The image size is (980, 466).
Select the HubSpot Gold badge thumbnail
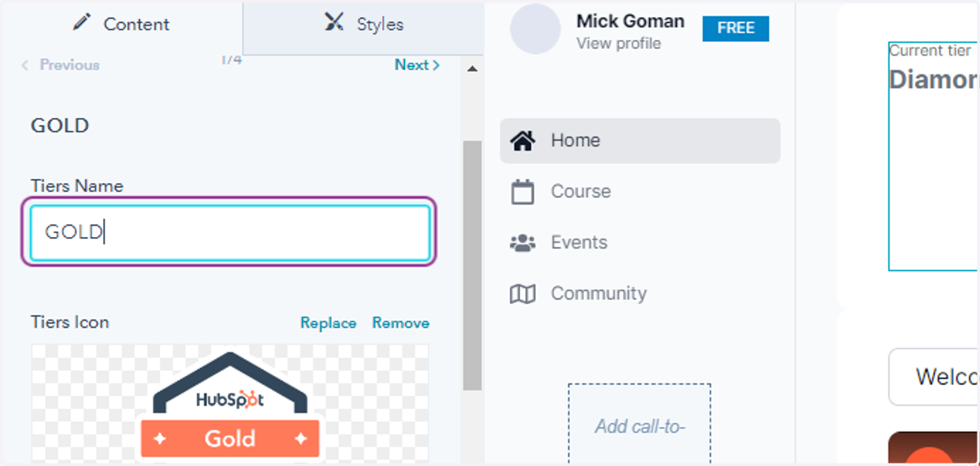click(x=230, y=404)
